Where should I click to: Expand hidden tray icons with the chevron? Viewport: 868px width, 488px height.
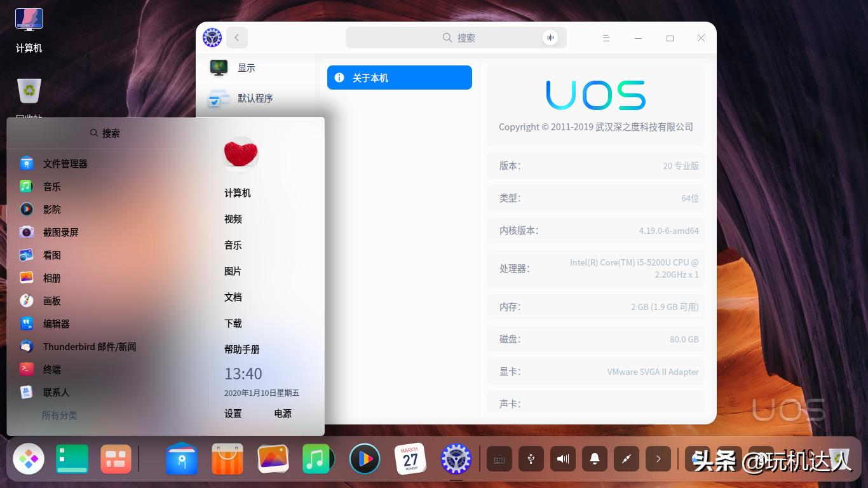pos(658,459)
